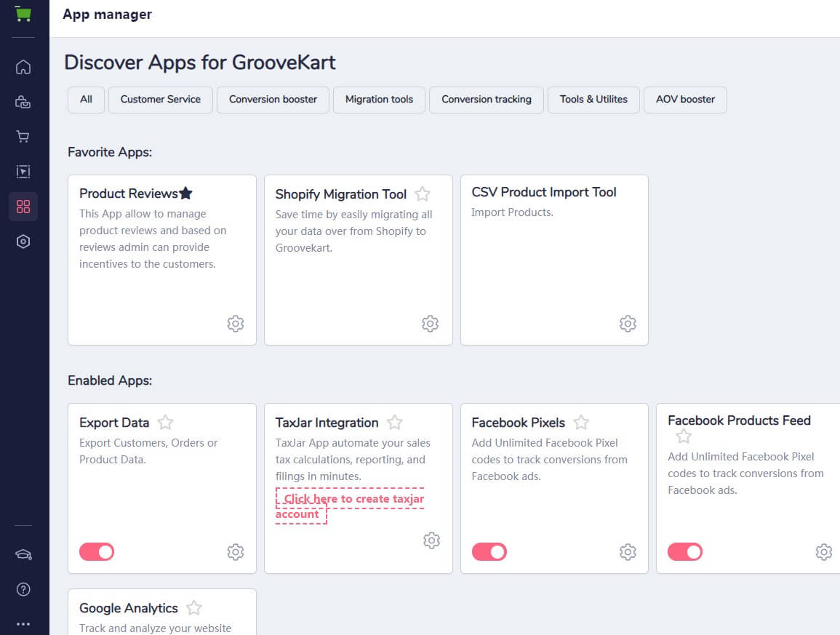Filter by AOV booster category
Image resolution: width=840 pixels, height=635 pixels.
coord(685,100)
